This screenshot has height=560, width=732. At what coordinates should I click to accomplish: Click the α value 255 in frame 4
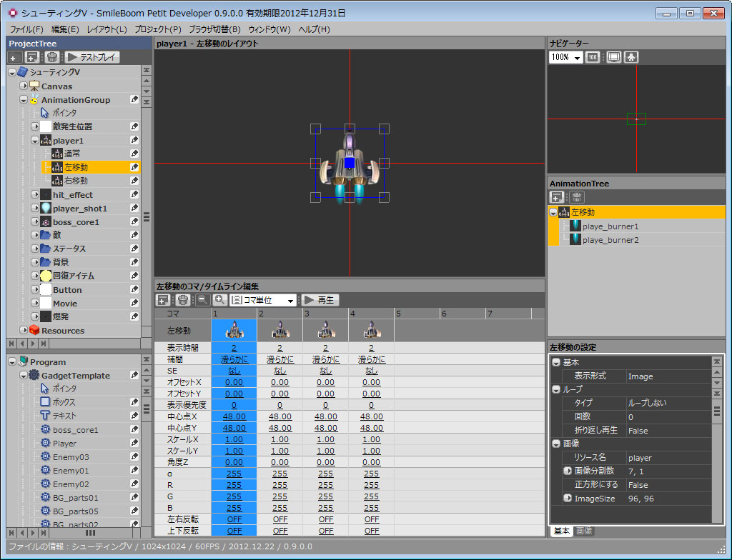371,474
